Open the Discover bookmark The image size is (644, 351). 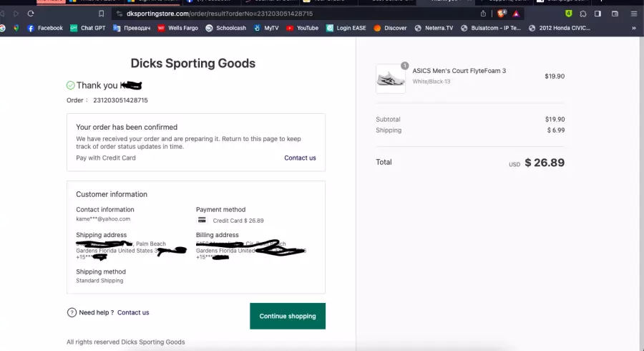click(x=390, y=28)
